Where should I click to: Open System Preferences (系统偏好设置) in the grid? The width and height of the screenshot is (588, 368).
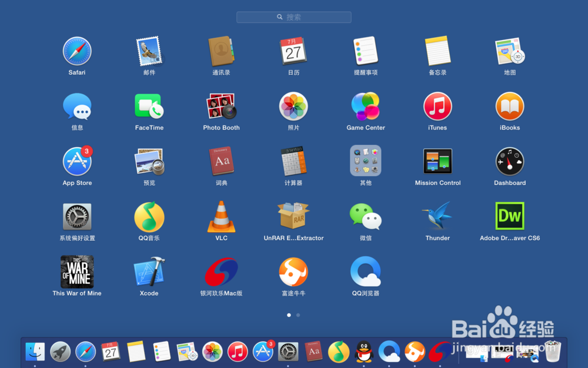coord(77,216)
